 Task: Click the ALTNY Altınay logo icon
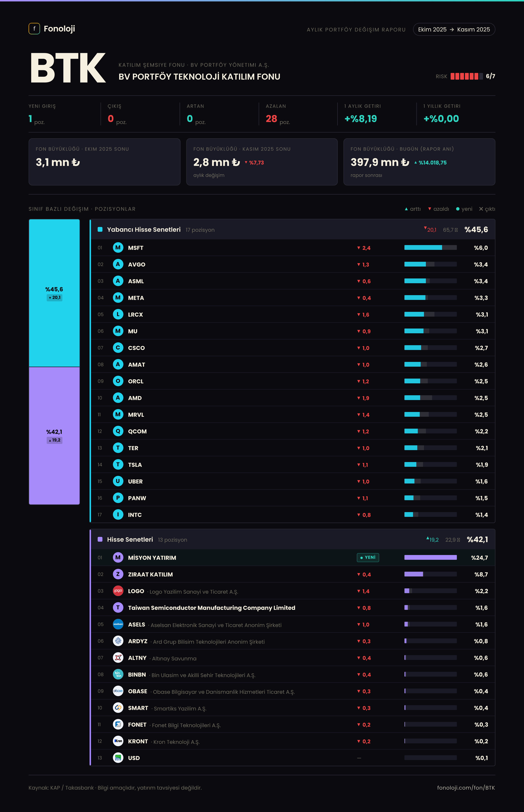[118, 658]
